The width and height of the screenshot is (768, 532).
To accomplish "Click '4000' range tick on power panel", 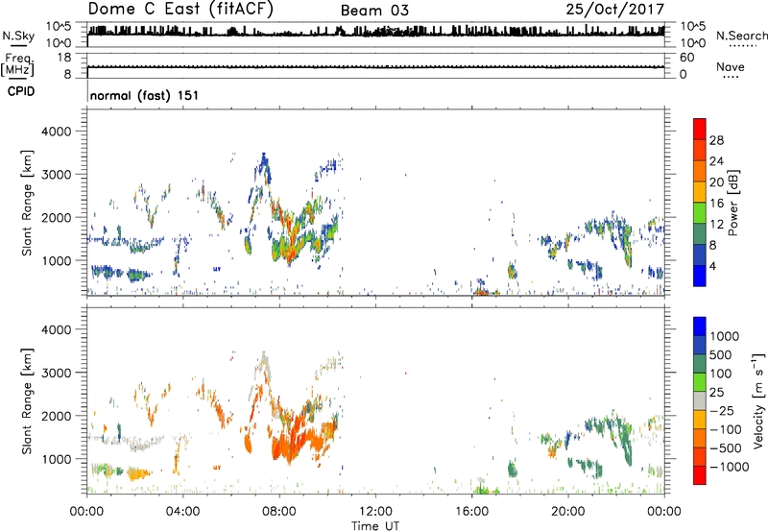I will 56,132.
